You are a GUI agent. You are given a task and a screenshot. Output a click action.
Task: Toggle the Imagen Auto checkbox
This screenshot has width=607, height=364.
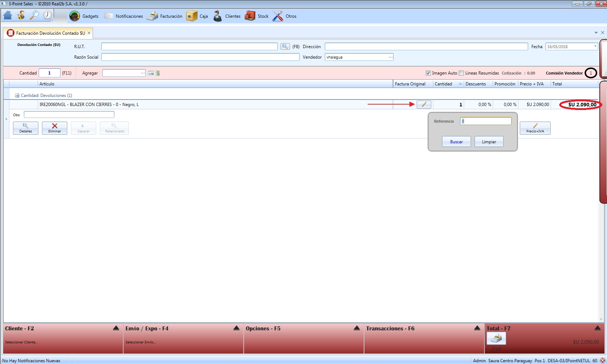428,73
